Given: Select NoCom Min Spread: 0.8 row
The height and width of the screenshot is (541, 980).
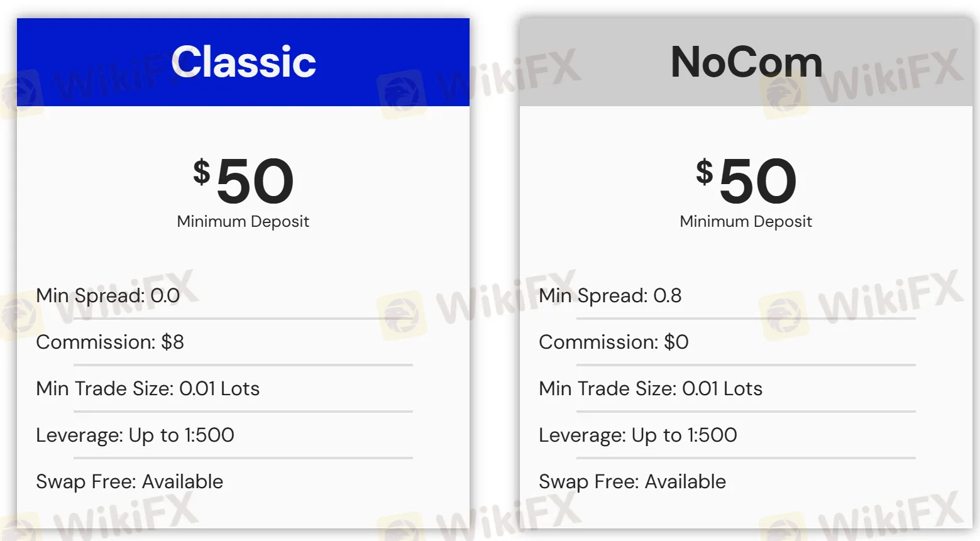Looking at the screenshot, I should coord(610,295).
